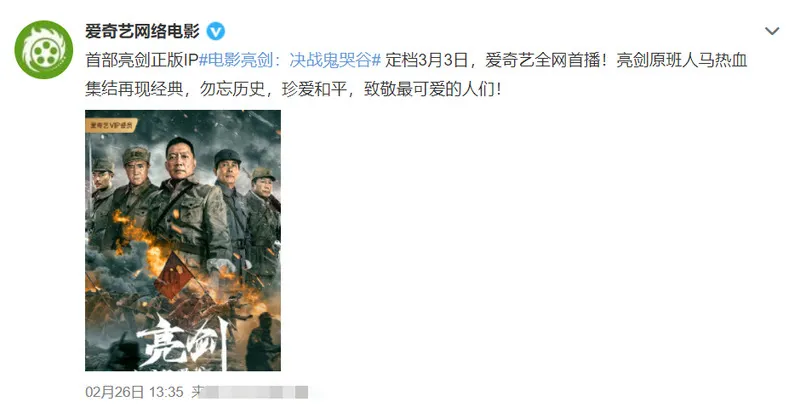Click the text 亮剑原班人马热血 in the post
Viewport: 800px width, 419px height.
tap(682, 60)
